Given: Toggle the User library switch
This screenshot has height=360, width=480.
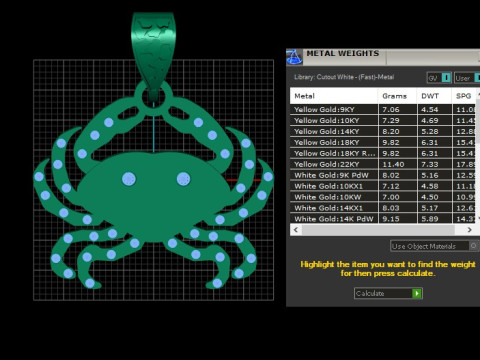Looking at the screenshot, I should pyautogui.click(x=467, y=78).
